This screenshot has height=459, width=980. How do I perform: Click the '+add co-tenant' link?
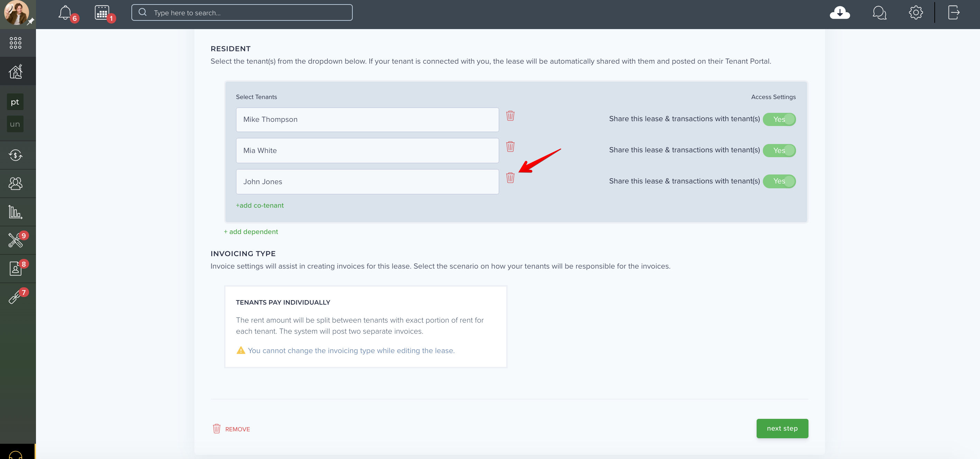(260, 205)
